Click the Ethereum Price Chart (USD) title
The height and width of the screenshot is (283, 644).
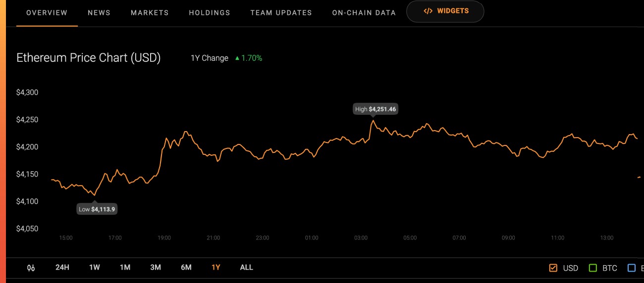[x=89, y=58]
